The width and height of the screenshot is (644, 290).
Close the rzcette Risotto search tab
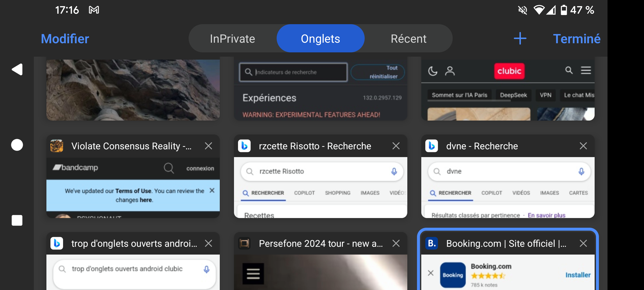[396, 146]
